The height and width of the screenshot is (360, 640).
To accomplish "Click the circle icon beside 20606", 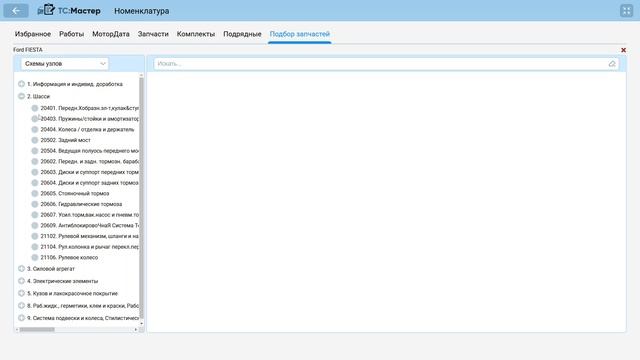I will [x=35, y=204].
